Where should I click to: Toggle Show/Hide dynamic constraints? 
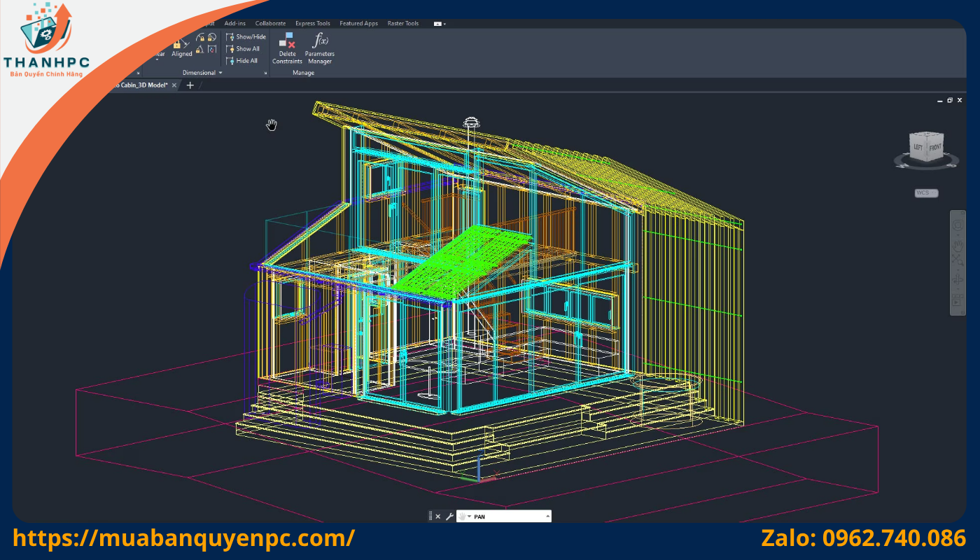[246, 36]
